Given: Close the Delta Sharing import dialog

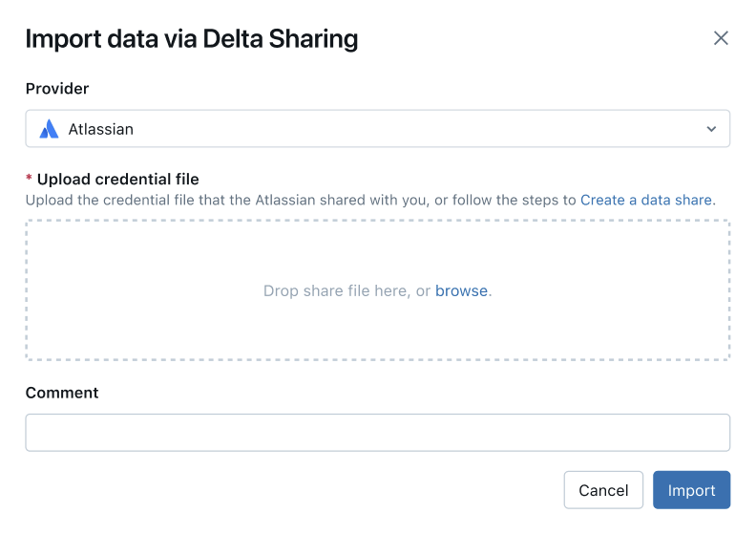Looking at the screenshot, I should [721, 38].
